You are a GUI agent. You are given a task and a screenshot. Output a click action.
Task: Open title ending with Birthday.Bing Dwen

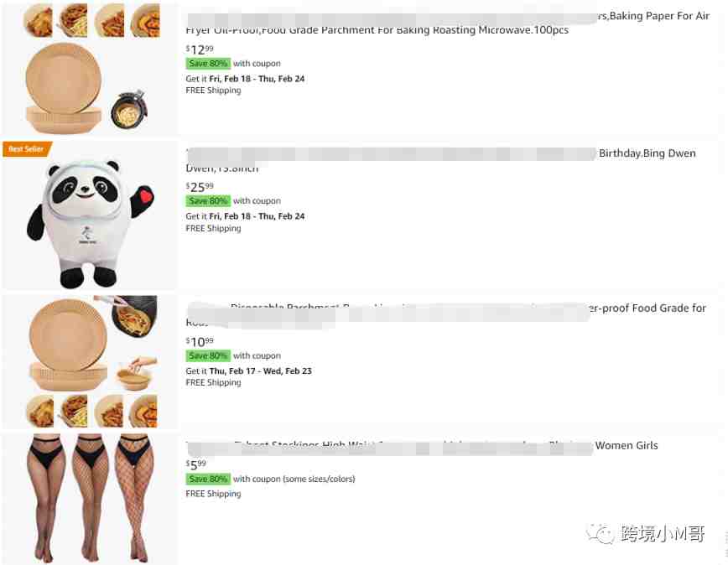(x=440, y=160)
